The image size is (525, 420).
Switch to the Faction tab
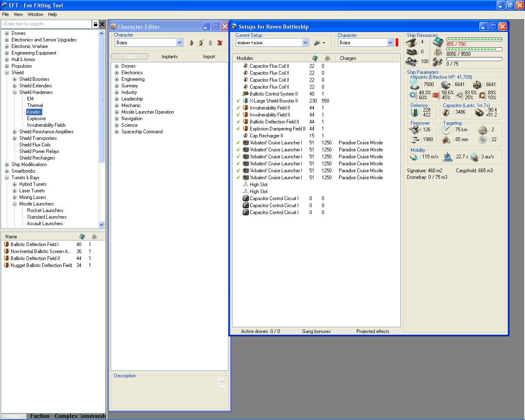40,416
